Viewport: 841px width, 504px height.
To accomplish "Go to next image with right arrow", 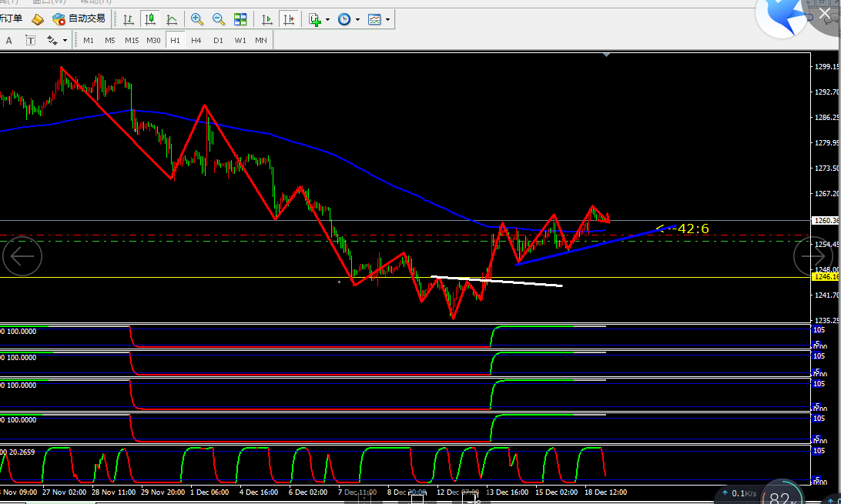I will pyautogui.click(x=813, y=256).
